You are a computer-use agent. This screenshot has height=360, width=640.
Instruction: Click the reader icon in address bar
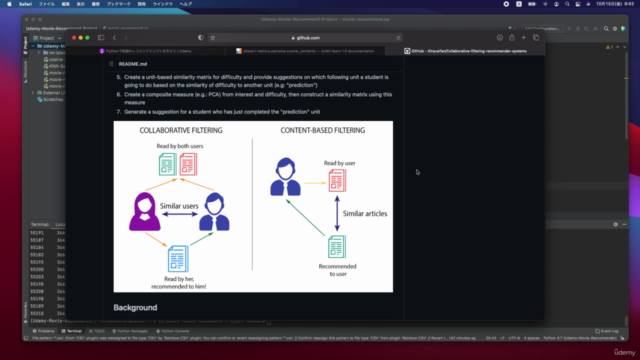(213, 38)
